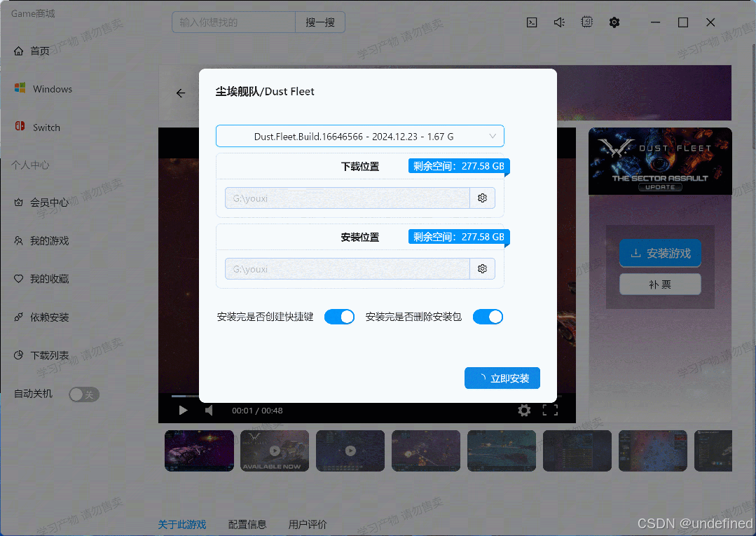Open 依赖安装 dependency install
This screenshot has width=756, height=536.
41,317
